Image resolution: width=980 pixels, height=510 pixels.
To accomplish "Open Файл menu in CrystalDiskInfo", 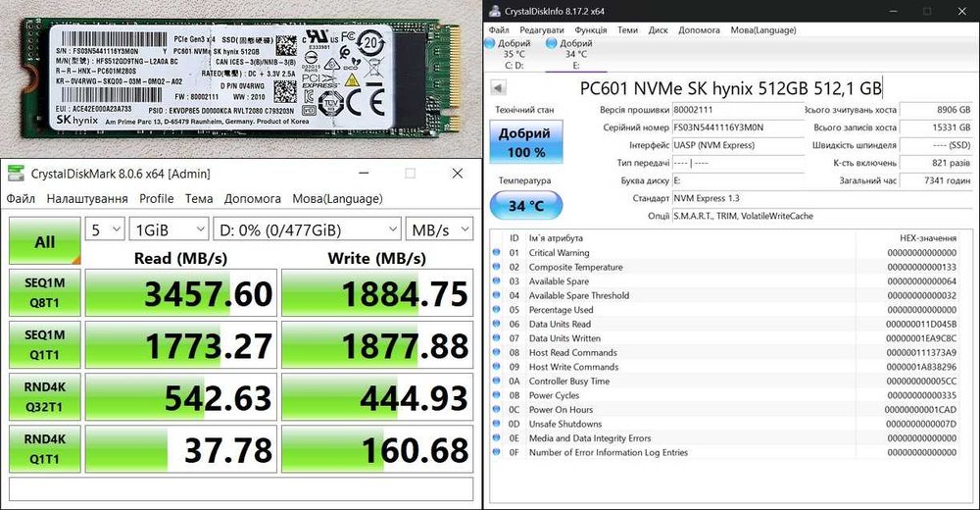I will coord(499,30).
